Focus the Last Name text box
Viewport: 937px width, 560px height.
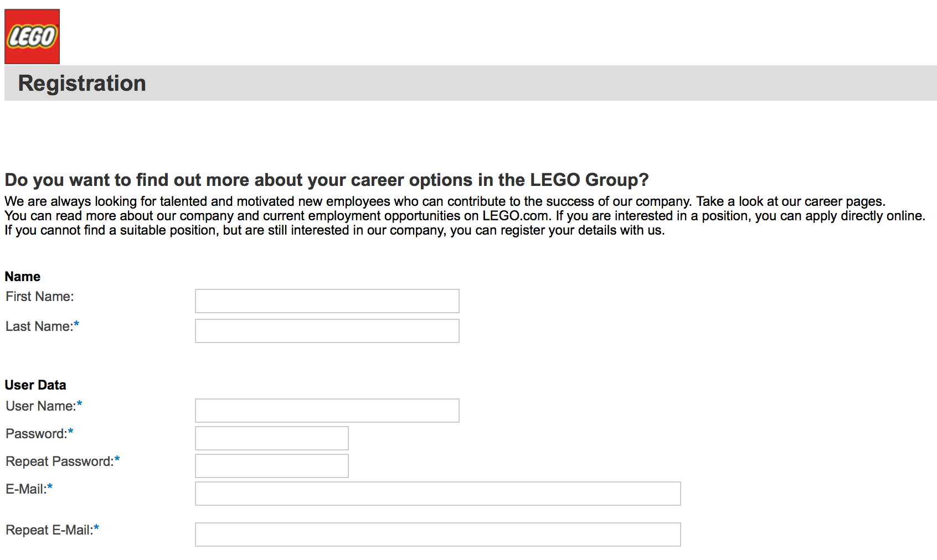(327, 331)
